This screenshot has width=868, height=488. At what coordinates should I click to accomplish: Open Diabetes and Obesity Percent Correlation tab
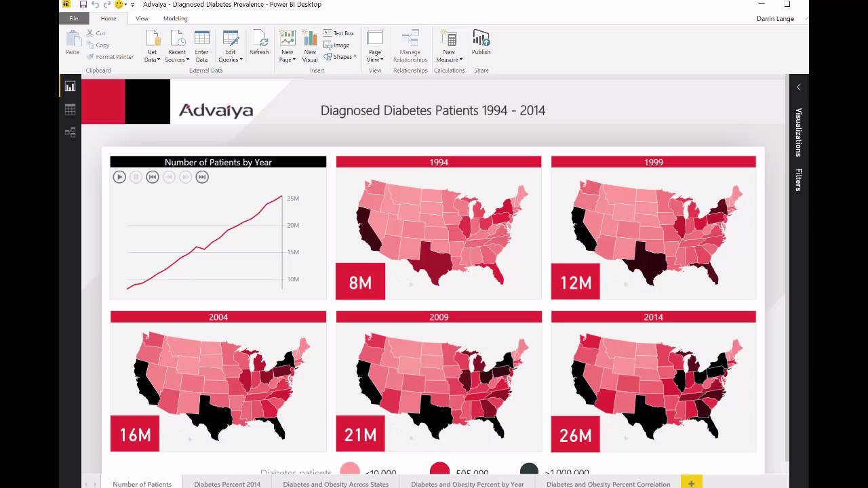608,483
